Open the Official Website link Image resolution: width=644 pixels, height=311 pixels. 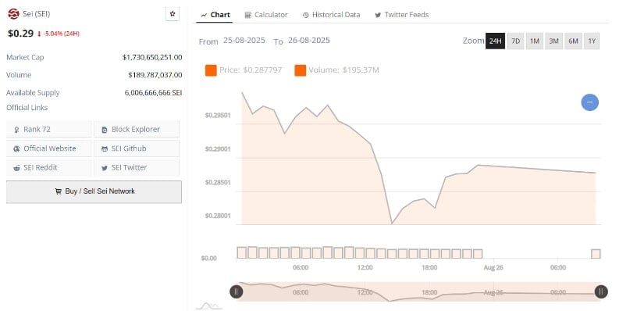49,148
